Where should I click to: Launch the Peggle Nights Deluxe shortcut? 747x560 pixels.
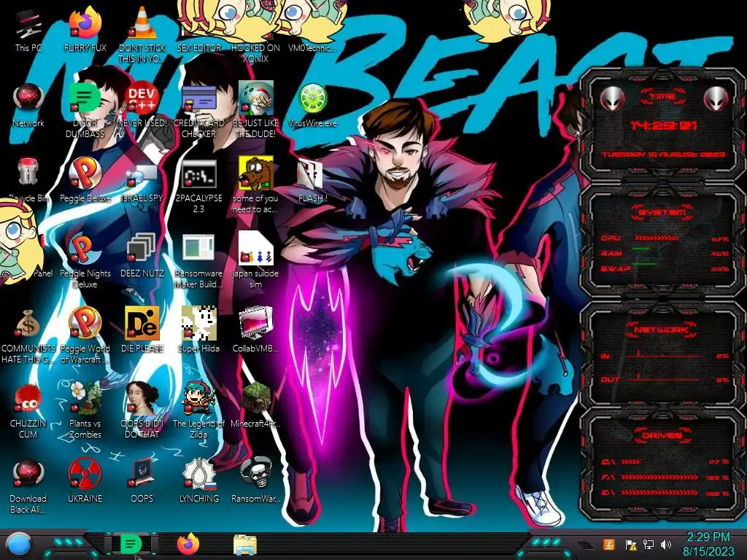pyautogui.click(x=85, y=261)
